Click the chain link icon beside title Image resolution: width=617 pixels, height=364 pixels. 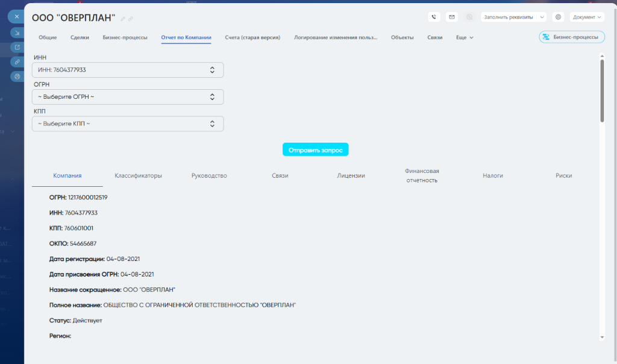[131, 19]
